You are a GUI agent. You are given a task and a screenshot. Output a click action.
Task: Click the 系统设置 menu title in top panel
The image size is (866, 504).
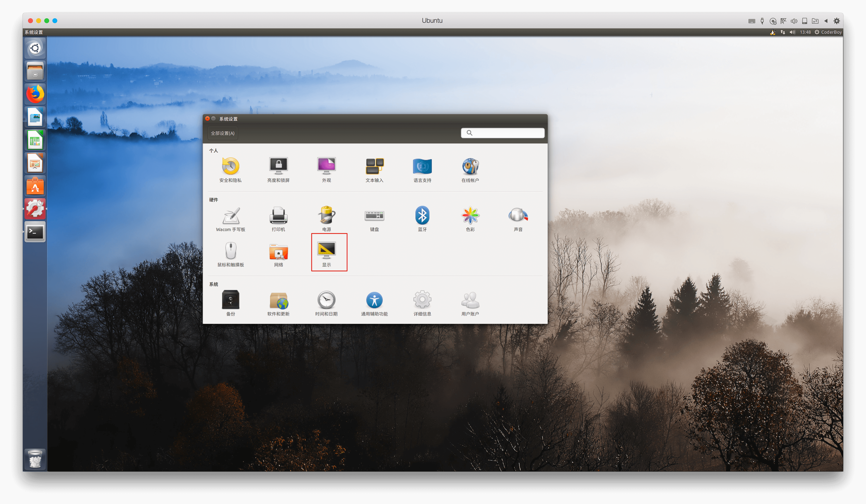[x=34, y=32]
